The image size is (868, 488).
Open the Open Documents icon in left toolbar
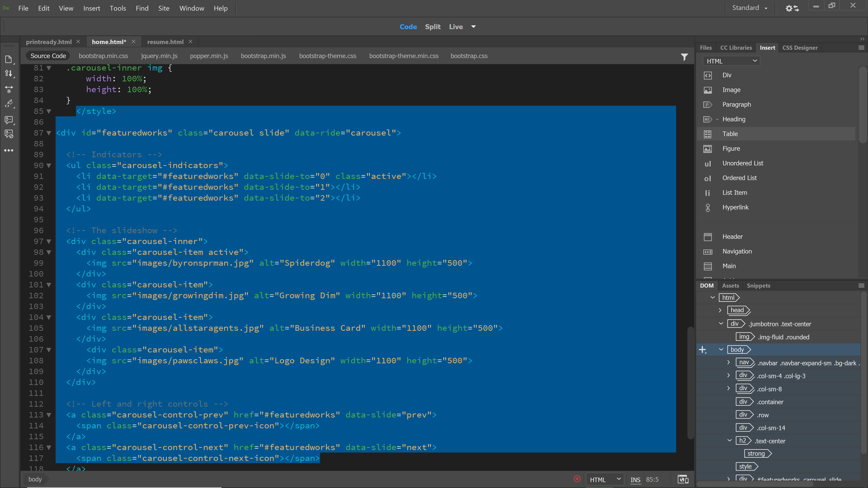[x=9, y=60]
